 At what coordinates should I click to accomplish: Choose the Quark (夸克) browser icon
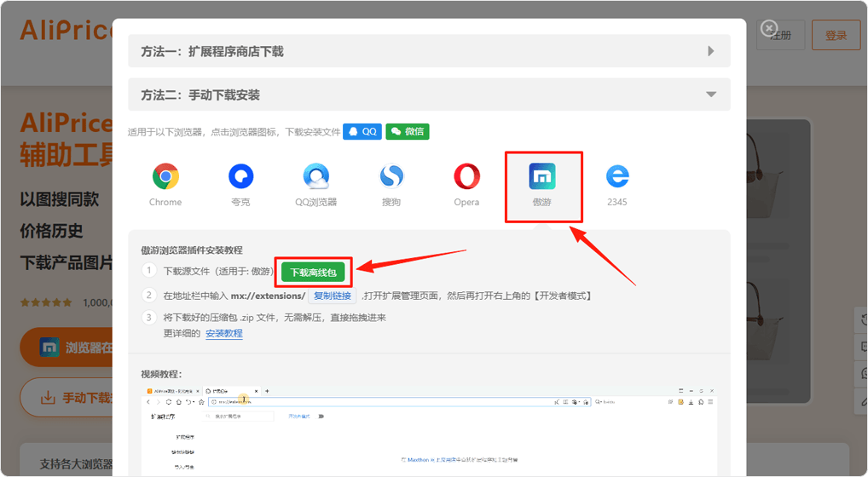coord(241,177)
